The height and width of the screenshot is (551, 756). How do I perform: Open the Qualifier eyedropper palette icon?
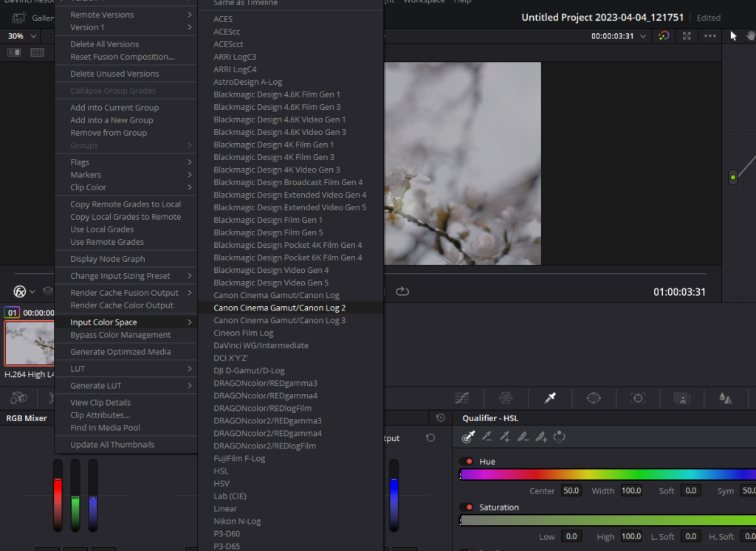click(x=550, y=398)
